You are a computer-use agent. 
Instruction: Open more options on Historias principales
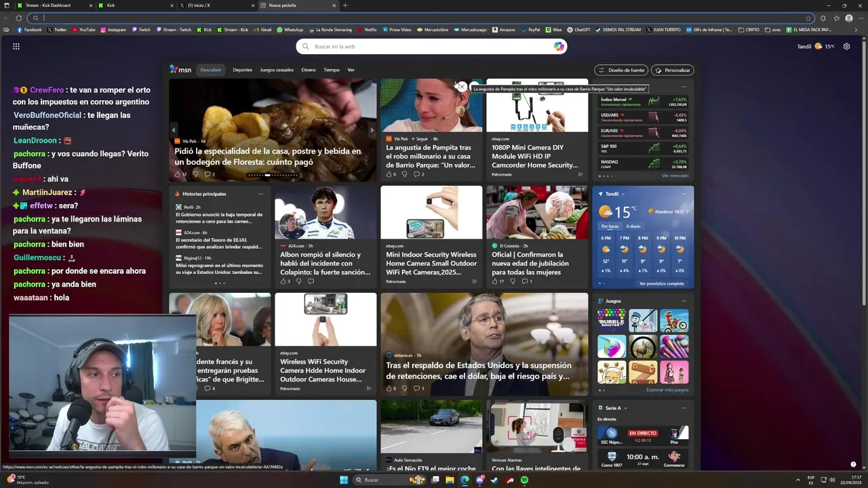(x=260, y=194)
